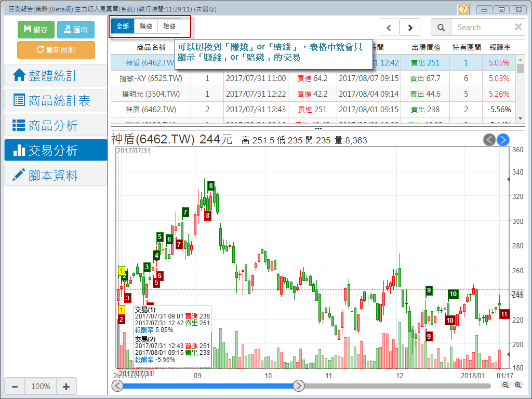
Task: Select the 全部 filter toggle
Action: click(123, 26)
